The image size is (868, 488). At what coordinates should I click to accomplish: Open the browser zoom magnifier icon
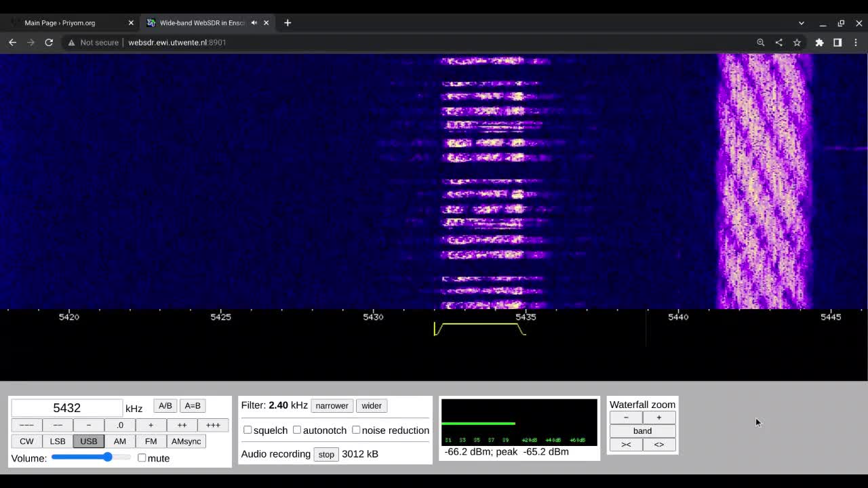tap(761, 42)
